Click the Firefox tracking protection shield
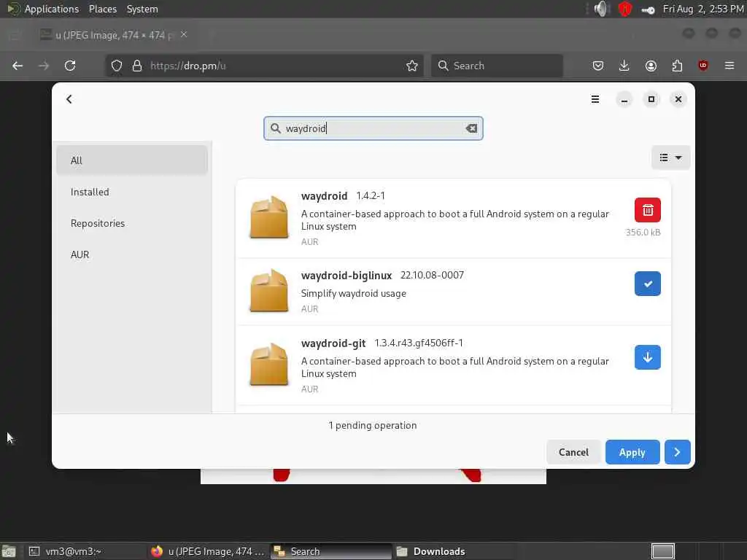 pyautogui.click(x=116, y=66)
